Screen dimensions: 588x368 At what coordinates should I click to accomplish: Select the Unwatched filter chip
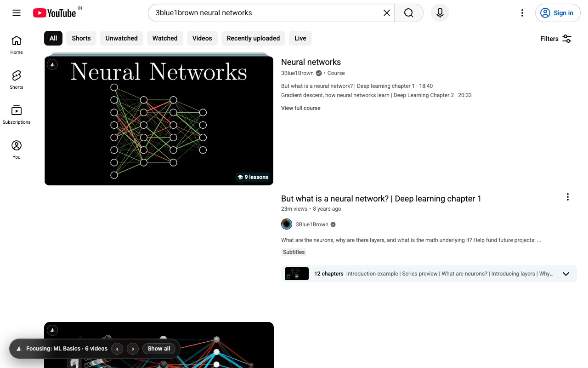tap(122, 38)
